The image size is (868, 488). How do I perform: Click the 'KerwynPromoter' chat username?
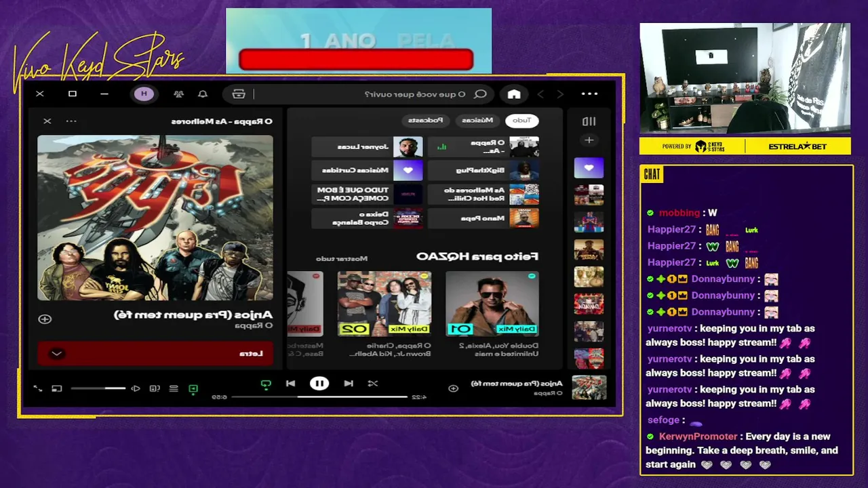698,436
